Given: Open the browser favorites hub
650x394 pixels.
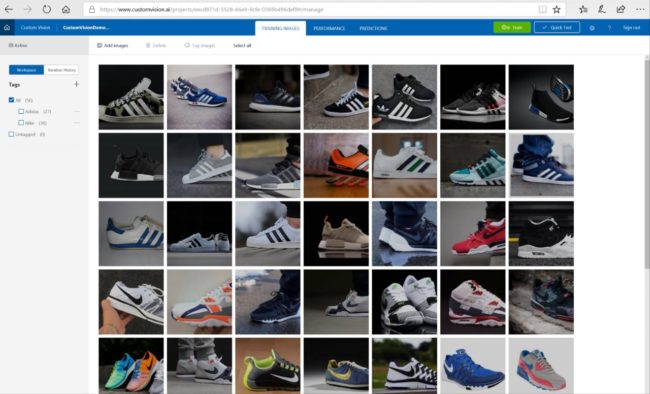Looking at the screenshot, I should [x=583, y=9].
